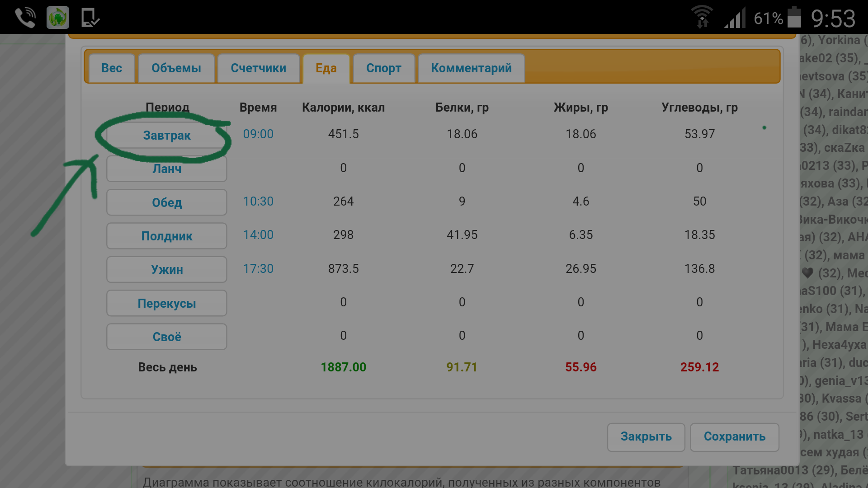Viewport: 868px width, 488px height.
Task: Tap the battery indicator icon
Action: 794,18
